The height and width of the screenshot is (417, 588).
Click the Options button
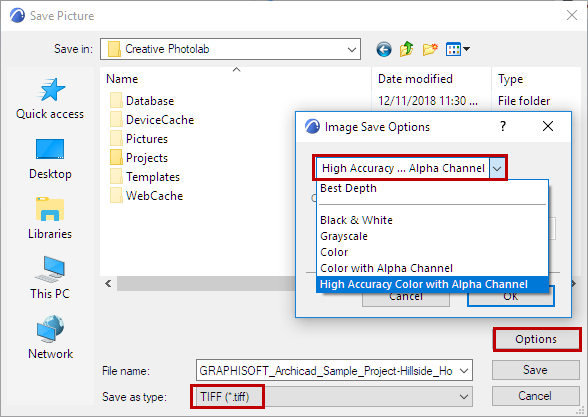tap(536, 339)
